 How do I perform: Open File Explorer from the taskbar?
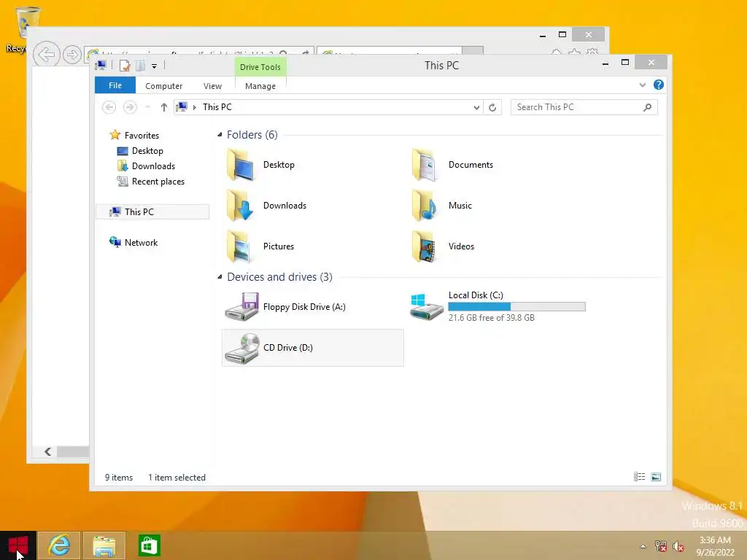click(104, 545)
